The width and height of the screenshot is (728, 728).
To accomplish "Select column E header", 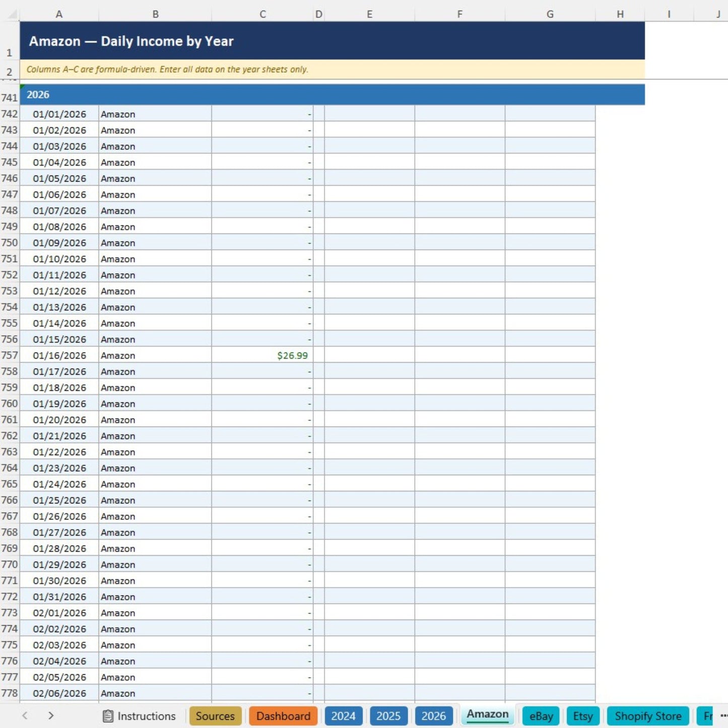I will pos(369,14).
